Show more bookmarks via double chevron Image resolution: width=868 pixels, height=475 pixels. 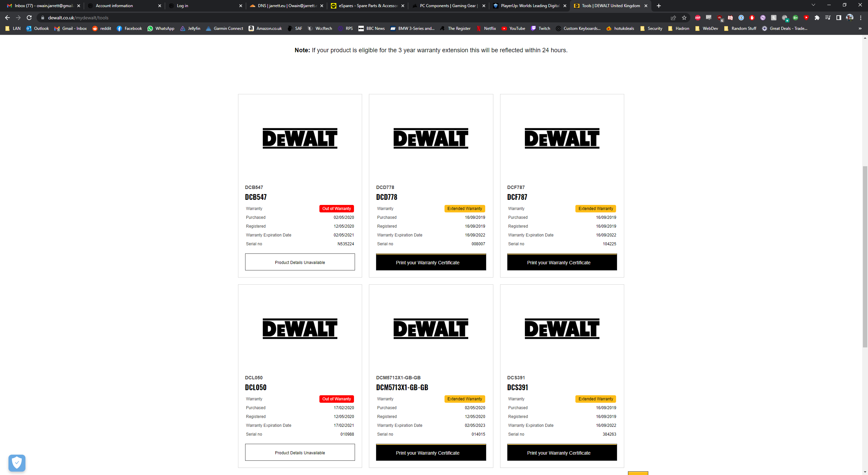click(x=860, y=28)
